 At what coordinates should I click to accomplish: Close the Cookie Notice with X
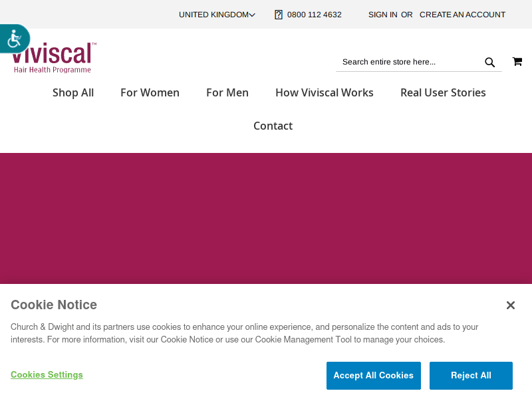tap(510, 305)
